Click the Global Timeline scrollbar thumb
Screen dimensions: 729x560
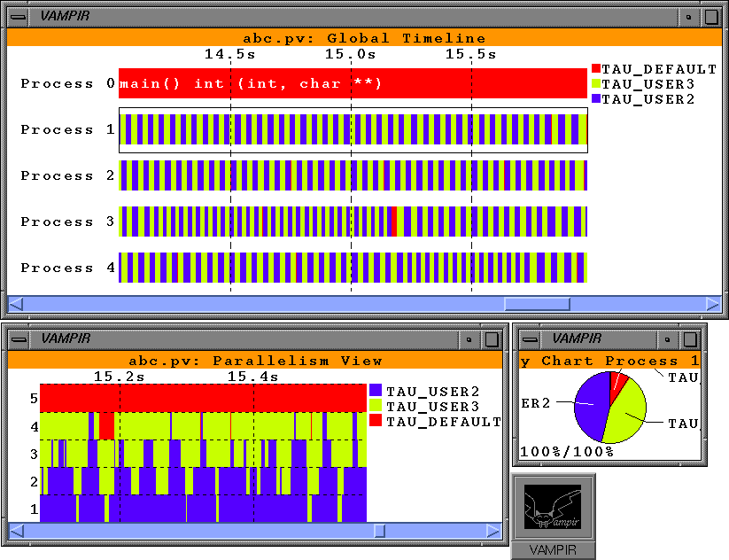[537, 304]
